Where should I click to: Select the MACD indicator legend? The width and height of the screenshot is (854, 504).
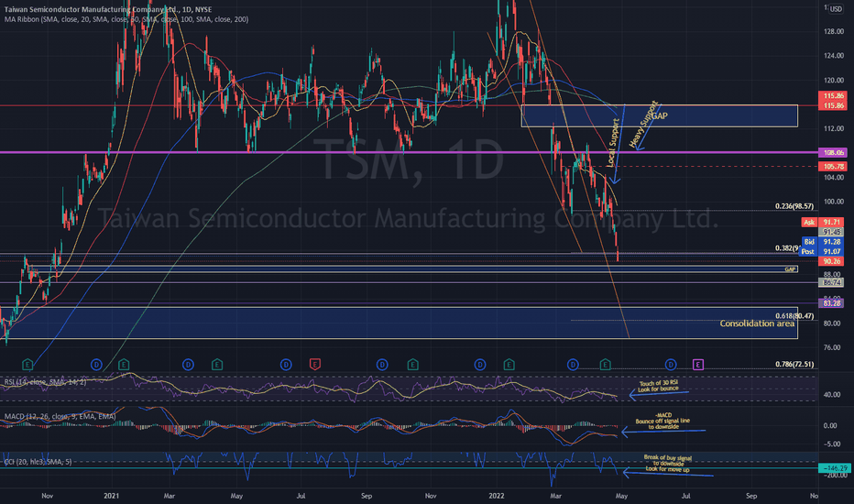(60, 416)
